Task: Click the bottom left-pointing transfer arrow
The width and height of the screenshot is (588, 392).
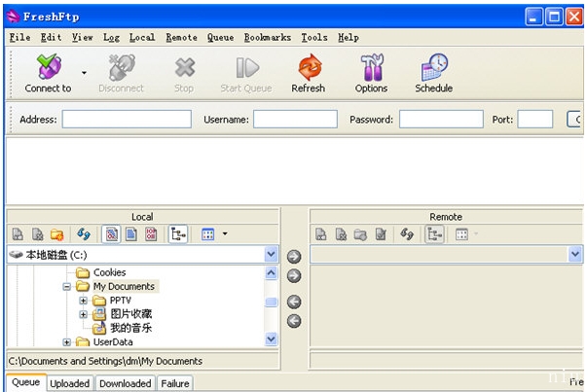Action: point(294,321)
